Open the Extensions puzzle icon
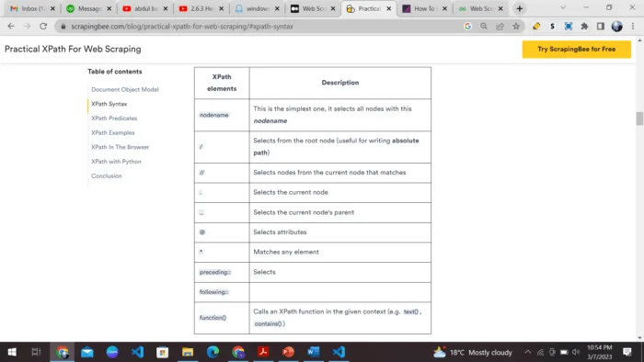The image size is (644, 362). click(584, 27)
